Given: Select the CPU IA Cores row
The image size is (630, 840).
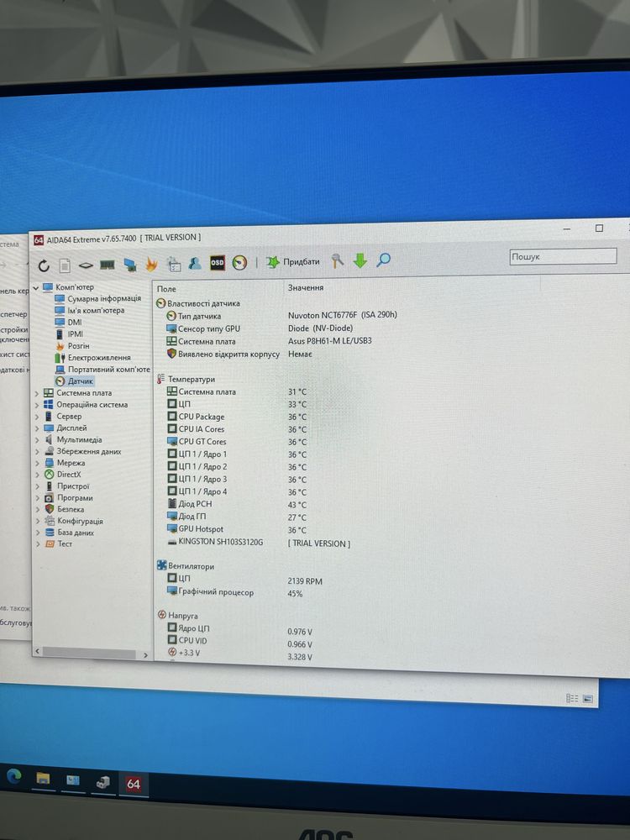Looking at the screenshot, I should click(236, 429).
